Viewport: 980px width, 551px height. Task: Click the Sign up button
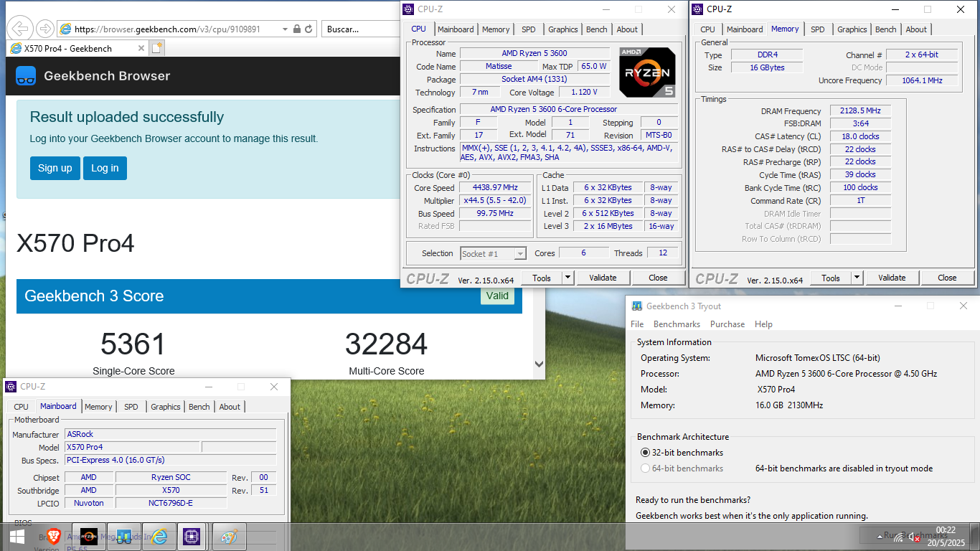(x=55, y=168)
